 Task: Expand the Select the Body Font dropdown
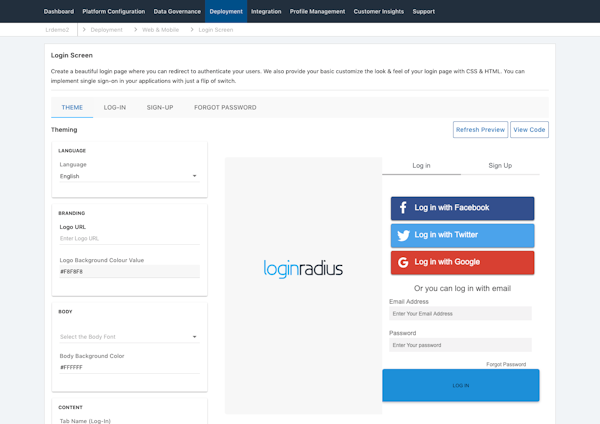(x=129, y=337)
